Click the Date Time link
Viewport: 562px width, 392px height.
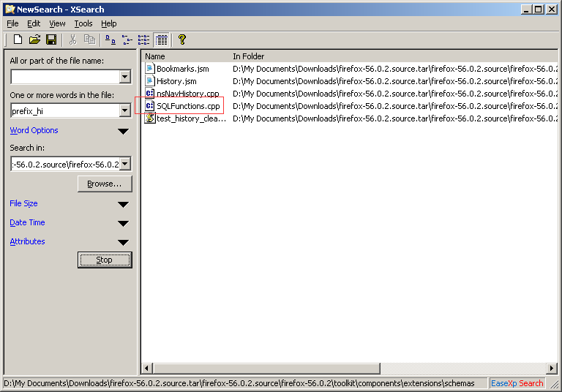pyautogui.click(x=27, y=222)
